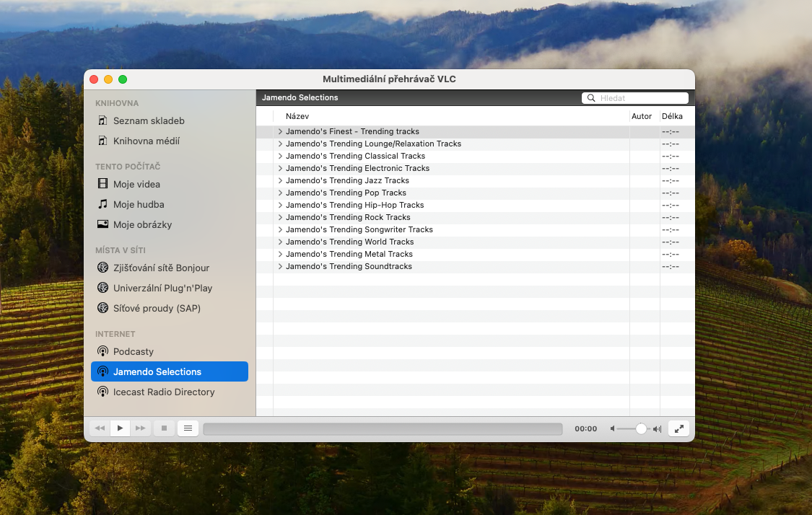Screen dimensions: 812x515
Task: Click the playback progress bar
Action: (383, 428)
